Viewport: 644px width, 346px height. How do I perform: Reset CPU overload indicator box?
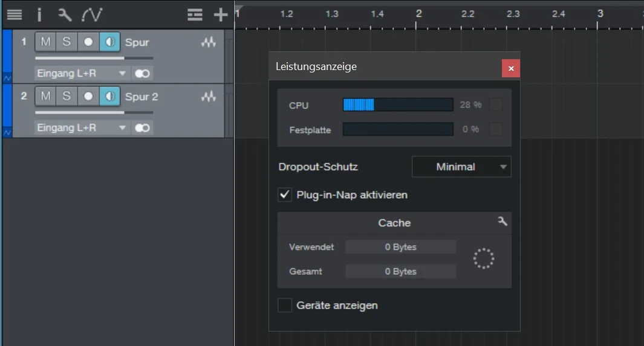pos(496,105)
